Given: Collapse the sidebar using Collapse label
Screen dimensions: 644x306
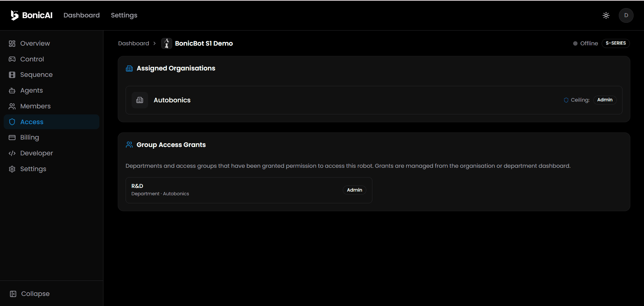Looking at the screenshot, I should 35,294.
